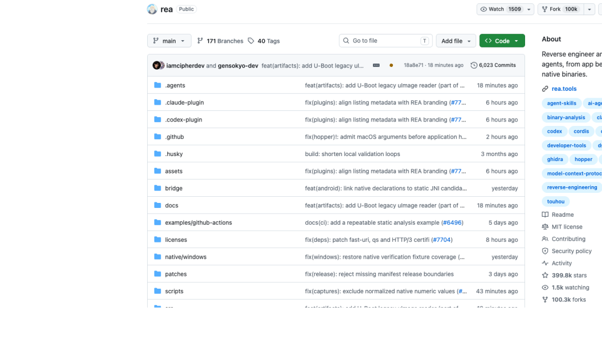The height and width of the screenshot is (364, 602).
Task: Click the orange commit status dot
Action: [391, 65]
